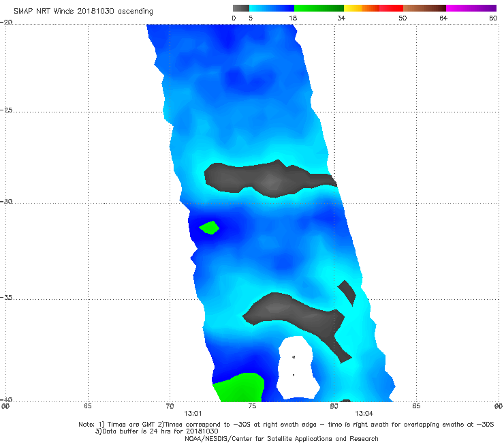504x443 pixels.
Task: Click swath time label 13:04
Action: pos(364,414)
